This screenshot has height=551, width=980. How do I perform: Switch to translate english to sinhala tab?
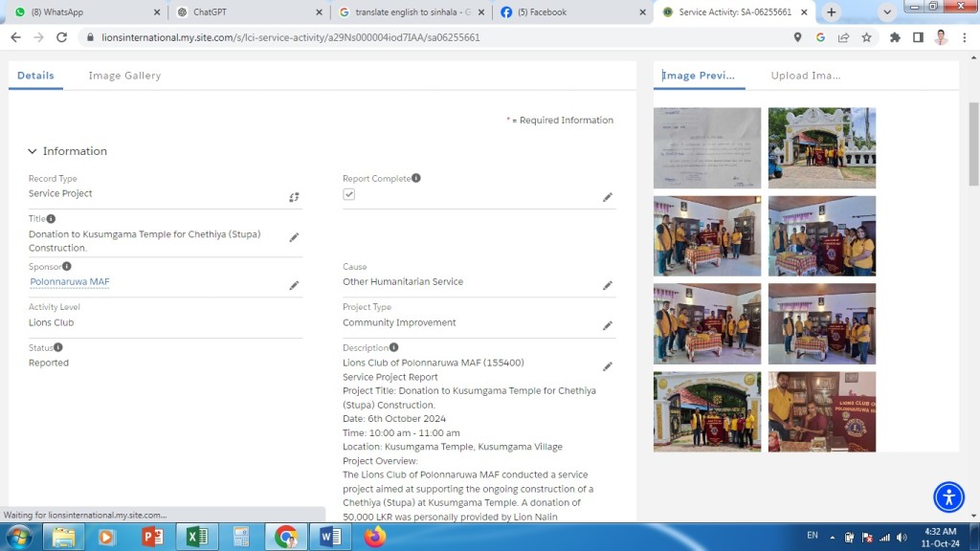point(410,11)
